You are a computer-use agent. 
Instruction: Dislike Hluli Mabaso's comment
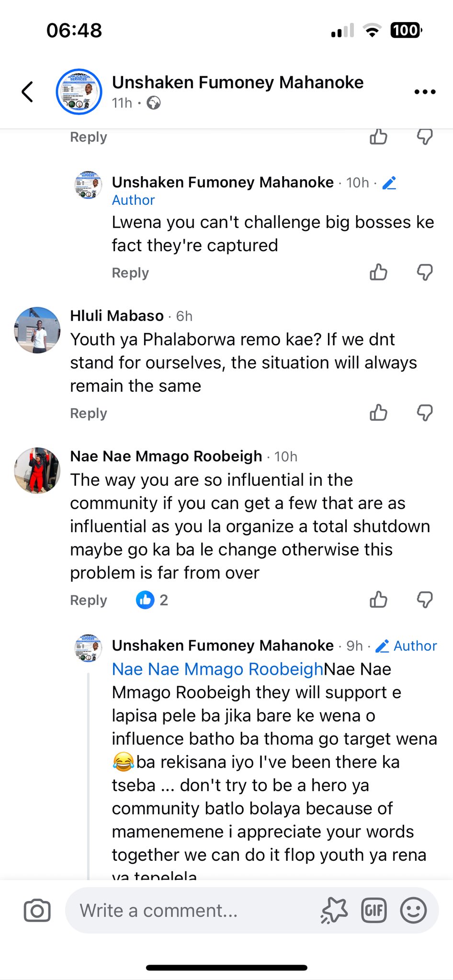tap(425, 412)
